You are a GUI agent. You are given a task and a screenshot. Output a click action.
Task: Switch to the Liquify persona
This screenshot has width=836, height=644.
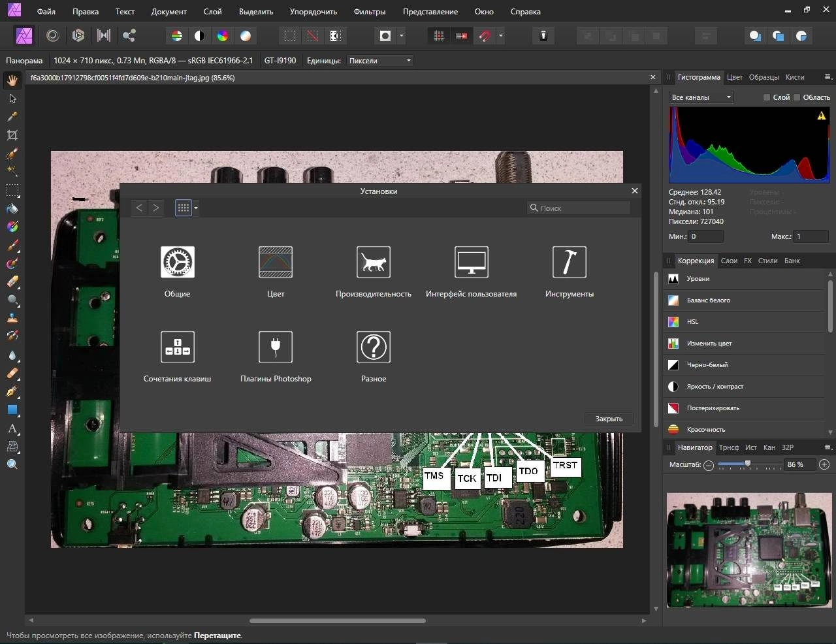click(53, 36)
